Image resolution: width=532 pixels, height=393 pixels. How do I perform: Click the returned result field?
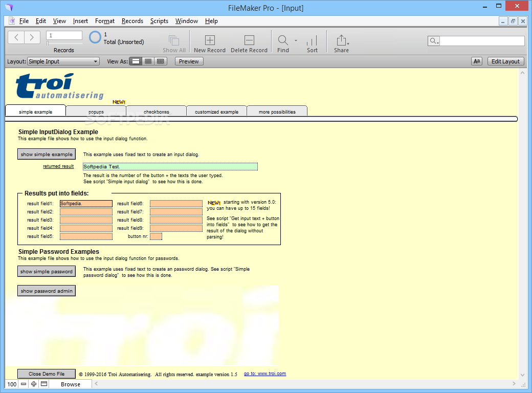click(x=170, y=167)
